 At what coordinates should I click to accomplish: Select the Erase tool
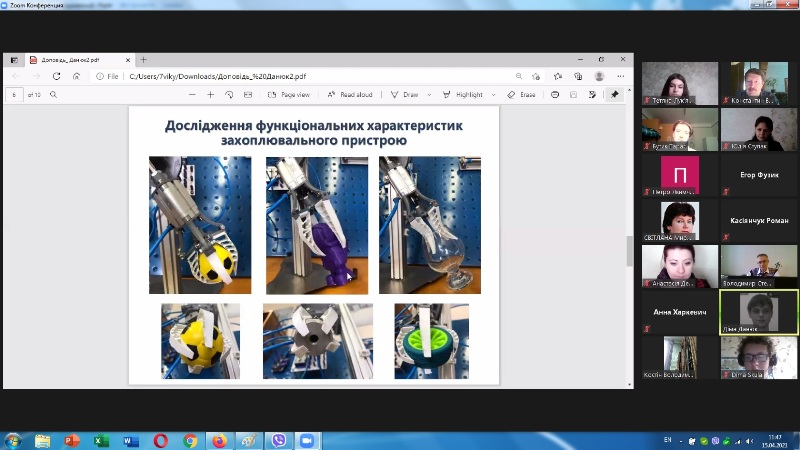(521, 95)
